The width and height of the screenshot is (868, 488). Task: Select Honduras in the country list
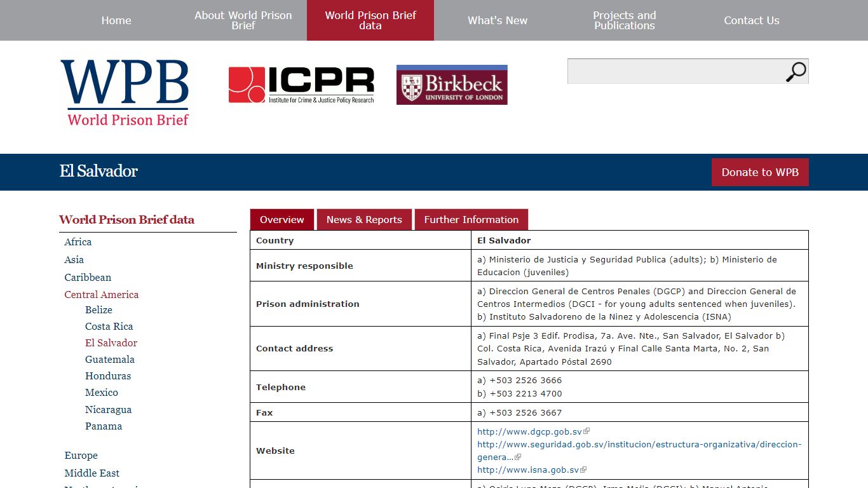coord(108,376)
